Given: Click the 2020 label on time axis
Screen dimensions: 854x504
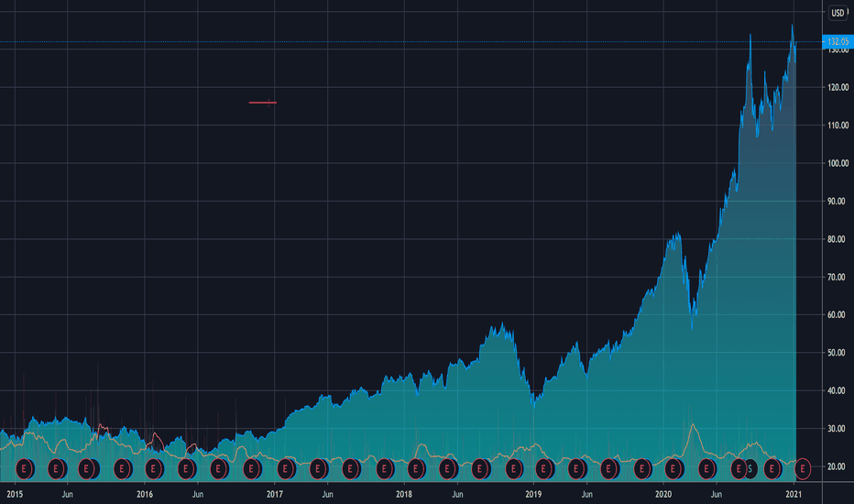Looking at the screenshot, I should [663, 494].
